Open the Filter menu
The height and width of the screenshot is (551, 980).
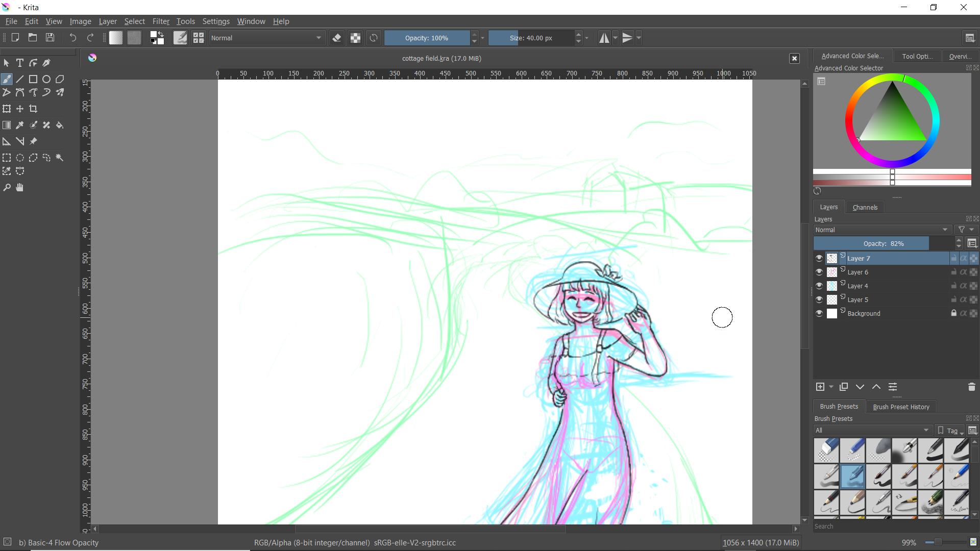160,21
